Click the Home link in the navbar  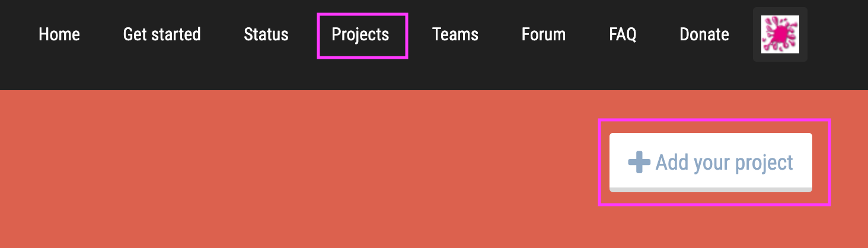59,34
